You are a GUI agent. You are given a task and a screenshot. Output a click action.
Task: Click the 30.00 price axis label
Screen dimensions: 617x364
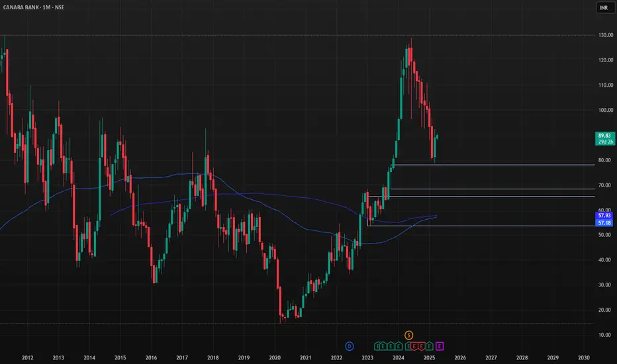click(606, 285)
